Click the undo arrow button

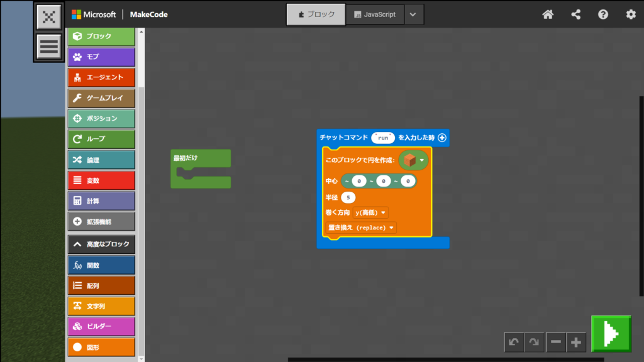[x=514, y=342]
